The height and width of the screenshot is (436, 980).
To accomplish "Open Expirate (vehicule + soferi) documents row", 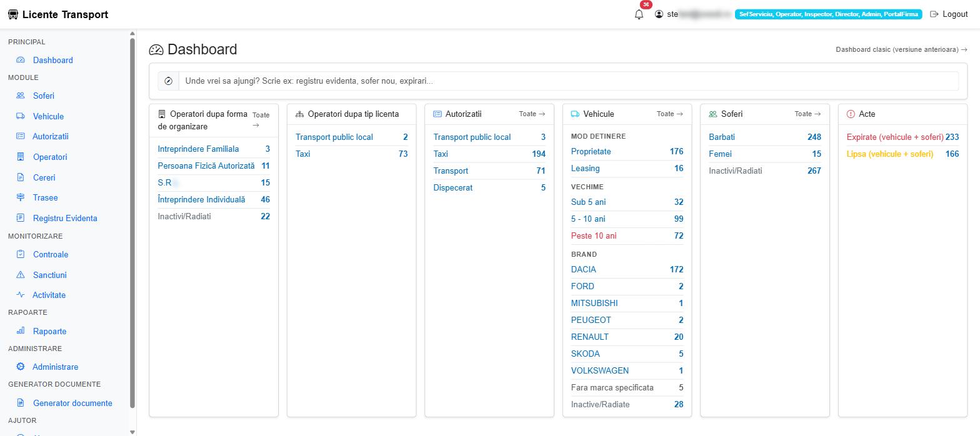I will (x=902, y=137).
